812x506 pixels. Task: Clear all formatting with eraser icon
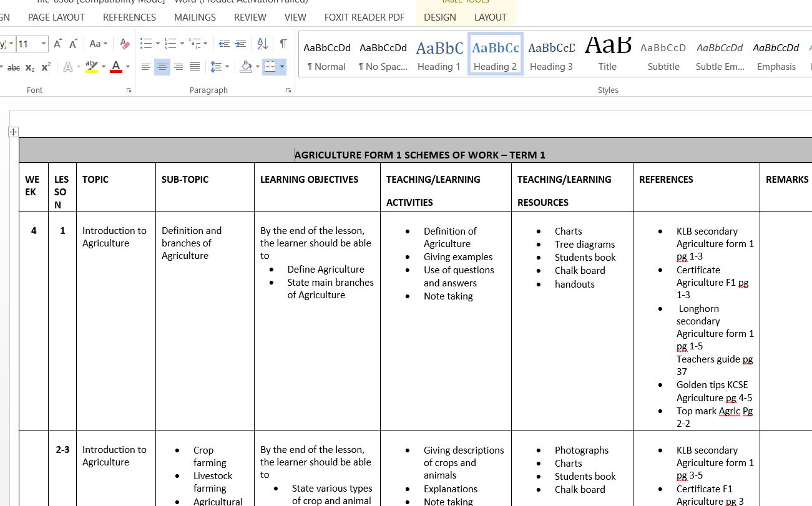click(125, 44)
